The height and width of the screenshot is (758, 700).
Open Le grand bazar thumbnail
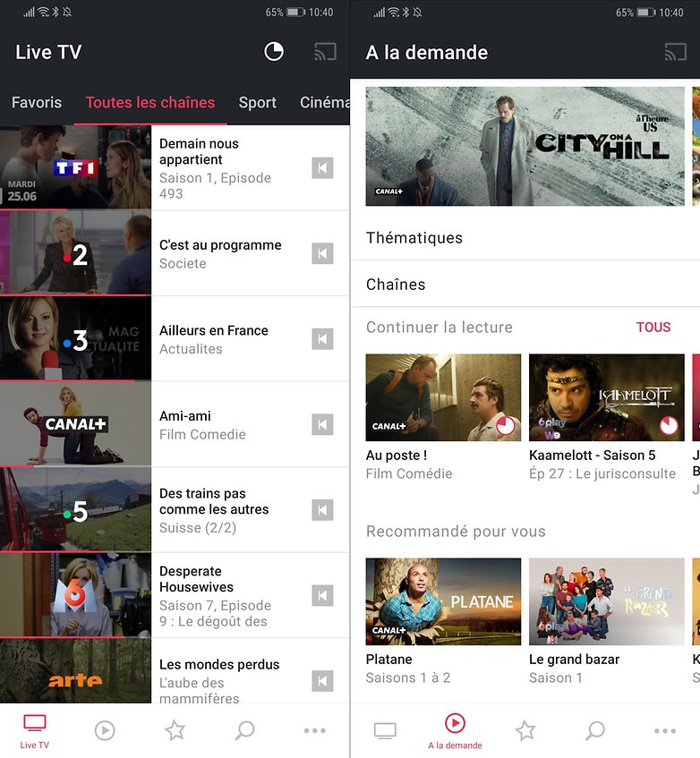[607, 602]
